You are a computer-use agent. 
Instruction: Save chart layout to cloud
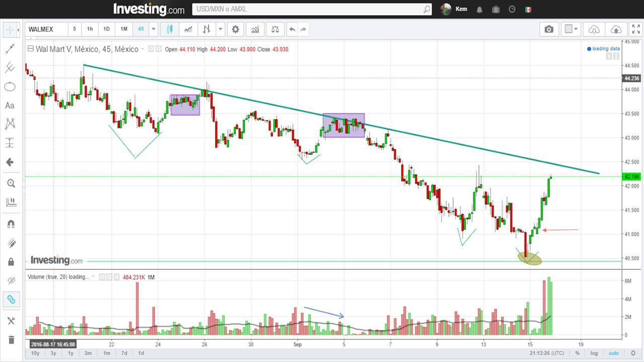pyautogui.click(x=615, y=29)
